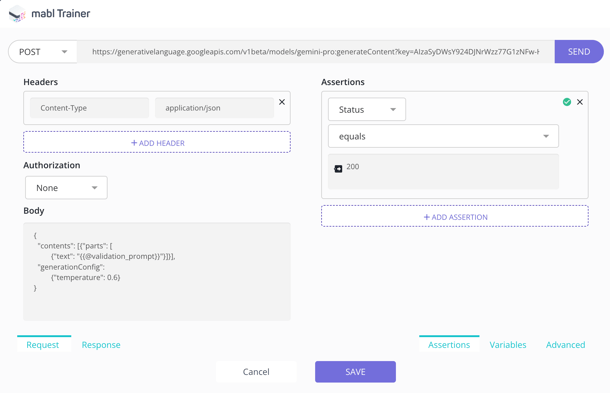Viewport: 610px width, 393px height.
Task: Click the request URL field
Action: pyautogui.click(x=316, y=52)
